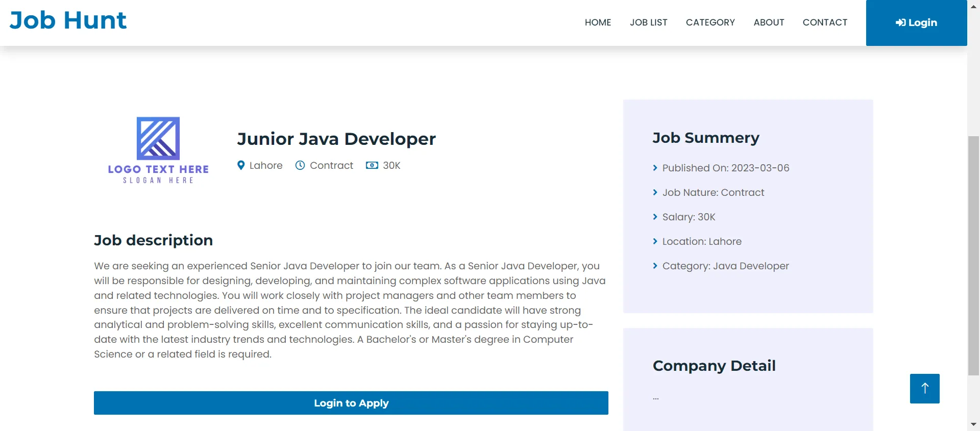This screenshot has width=980, height=431.
Task: Click the scrollbar up arrow
Action: pyautogui.click(x=973, y=7)
